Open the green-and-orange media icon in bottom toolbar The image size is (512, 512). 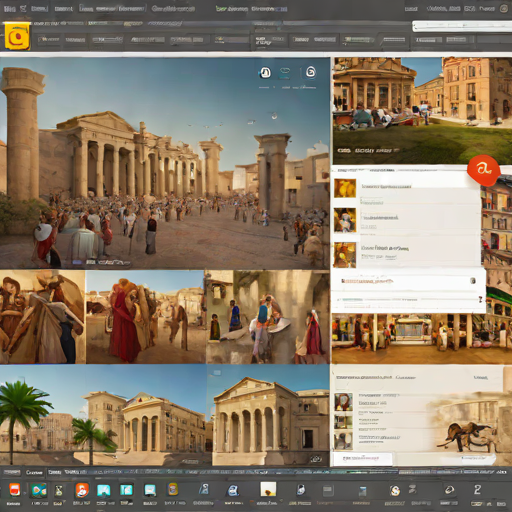[38, 490]
